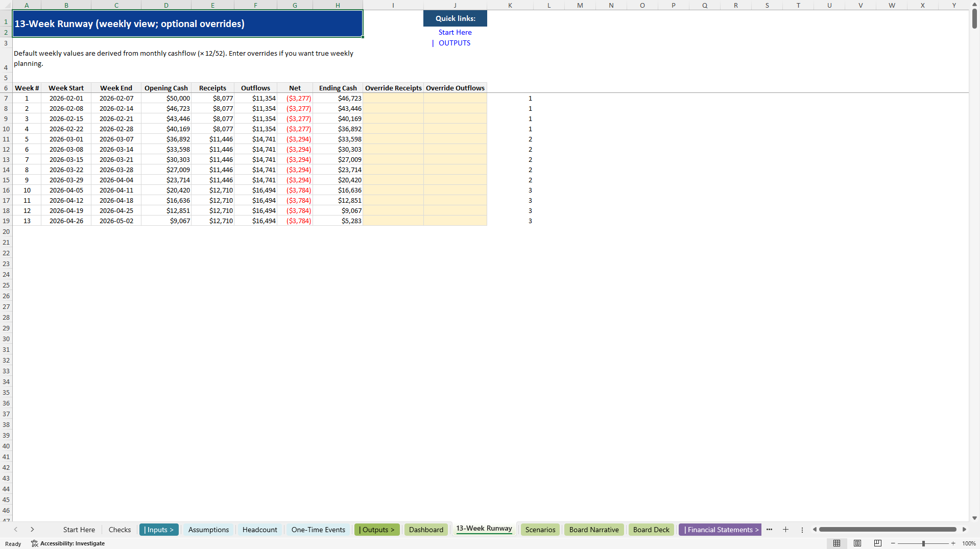Switch to Page Layout view
The image size is (980, 549).
857,543
